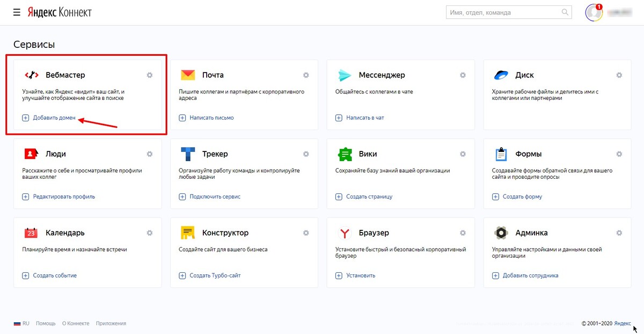Click the Трекер blue T icon

(x=188, y=154)
